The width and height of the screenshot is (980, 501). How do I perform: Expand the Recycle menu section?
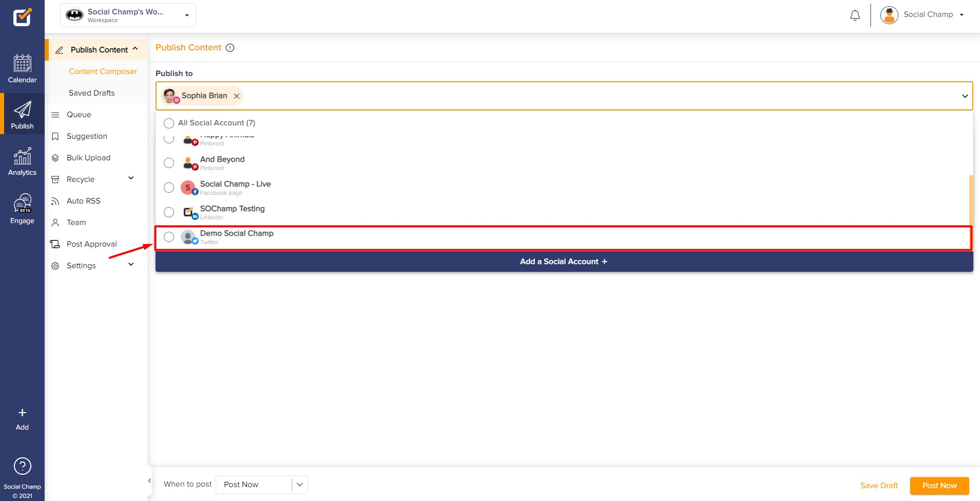131,178
